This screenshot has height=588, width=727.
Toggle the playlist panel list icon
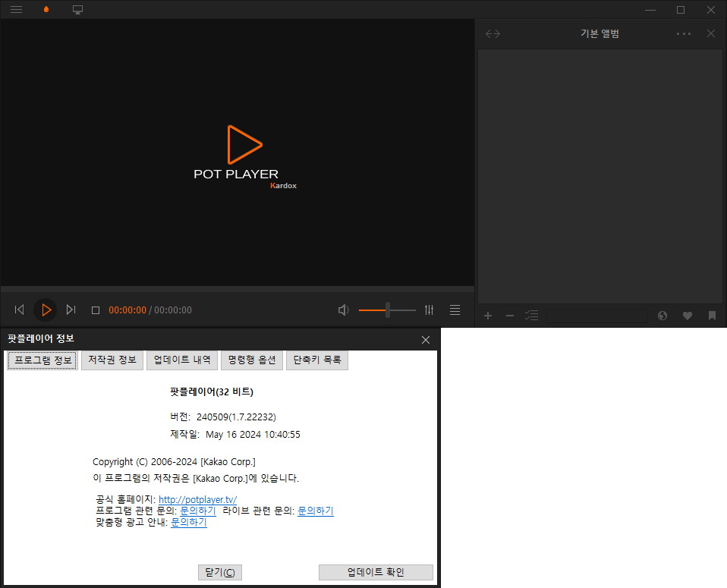(x=455, y=310)
